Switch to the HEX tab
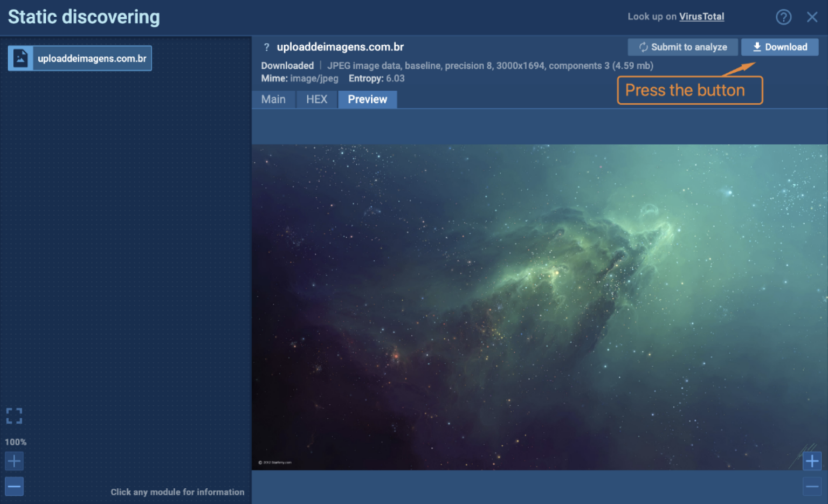 coord(316,99)
